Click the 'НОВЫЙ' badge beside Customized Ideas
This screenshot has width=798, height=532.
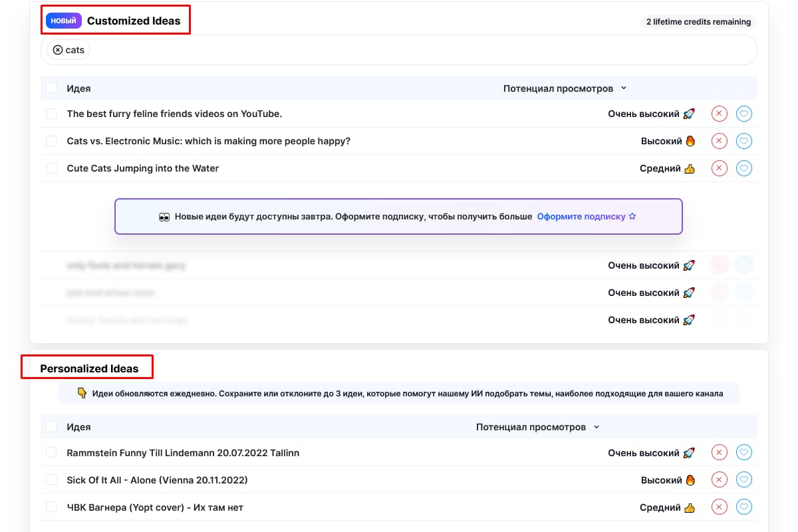(x=64, y=21)
